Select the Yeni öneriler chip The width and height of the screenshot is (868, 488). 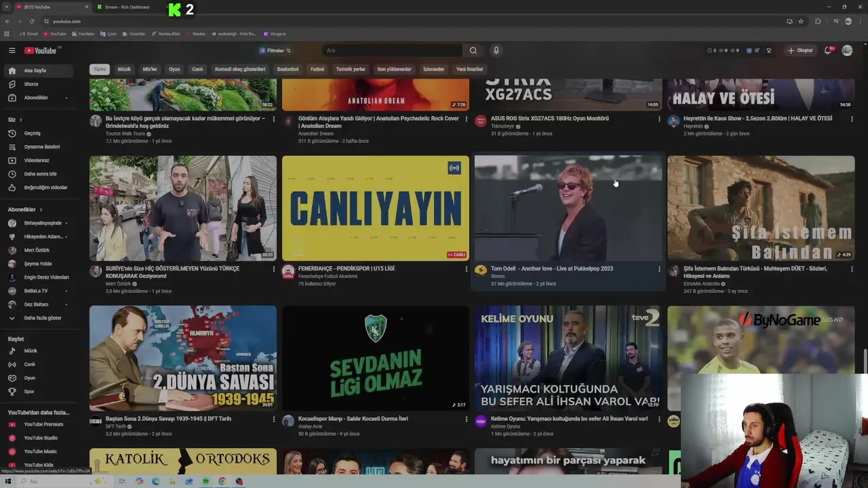pyautogui.click(x=470, y=69)
